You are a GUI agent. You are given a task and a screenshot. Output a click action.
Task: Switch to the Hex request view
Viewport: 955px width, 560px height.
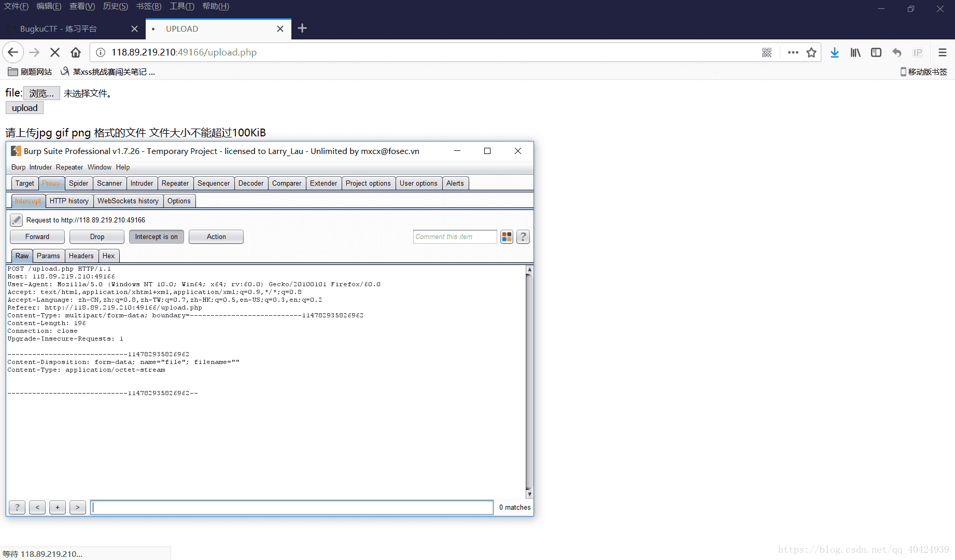point(108,256)
